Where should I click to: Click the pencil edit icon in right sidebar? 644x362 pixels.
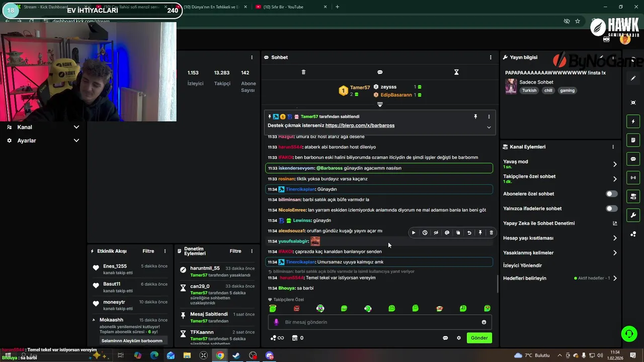click(633, 78)
